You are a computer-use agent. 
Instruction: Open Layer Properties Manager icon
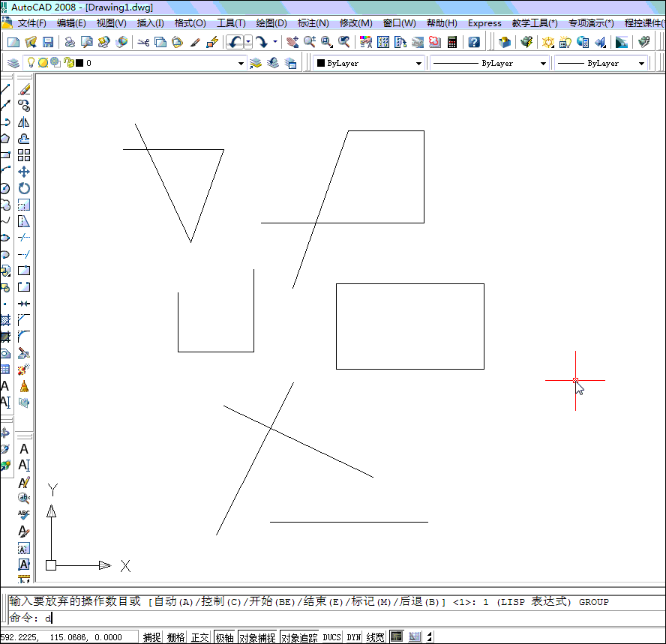tap(13, 63)
